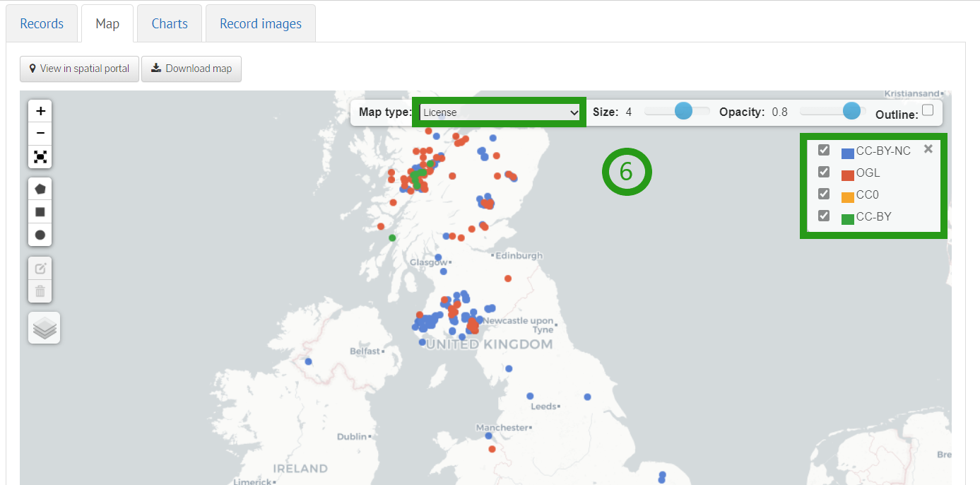Viewport: 980px width, 485px height.
Task: Disable the CC-BY-NC legend checkbox
Action: [x=823, y=149]
